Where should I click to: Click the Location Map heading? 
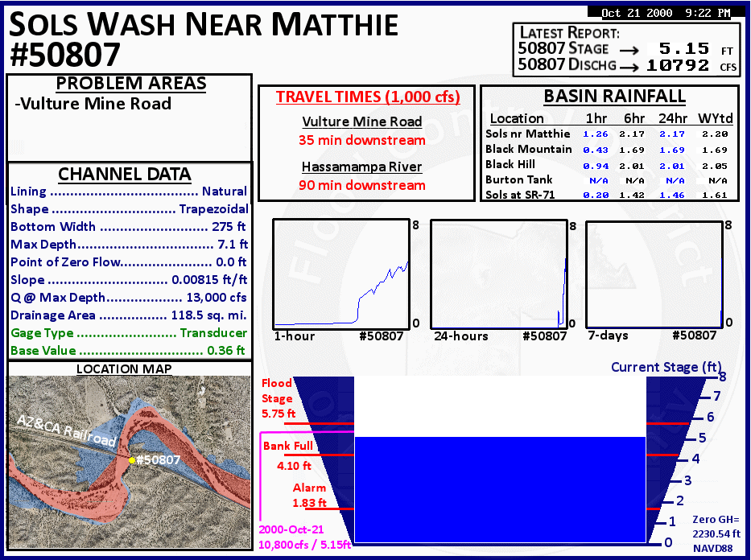124,369
